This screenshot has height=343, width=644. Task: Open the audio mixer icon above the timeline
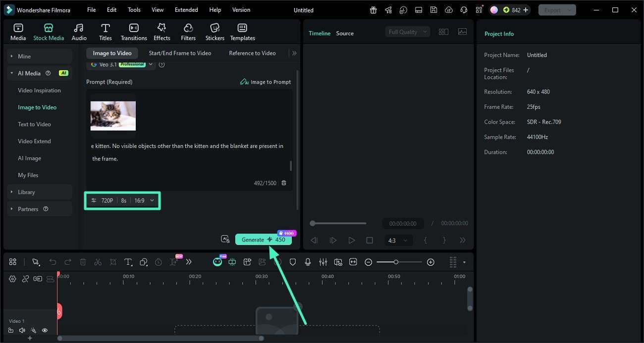[x=323, y=262]
